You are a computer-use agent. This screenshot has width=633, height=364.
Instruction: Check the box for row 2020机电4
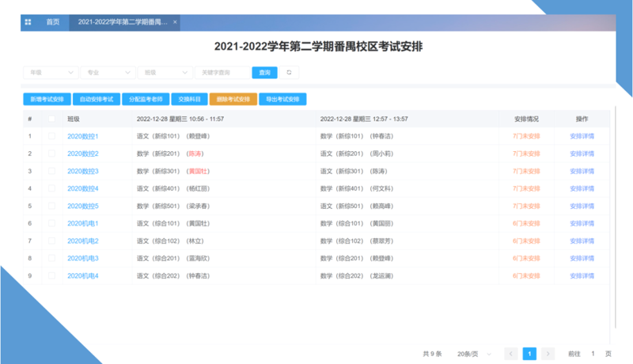coord(51,275)
